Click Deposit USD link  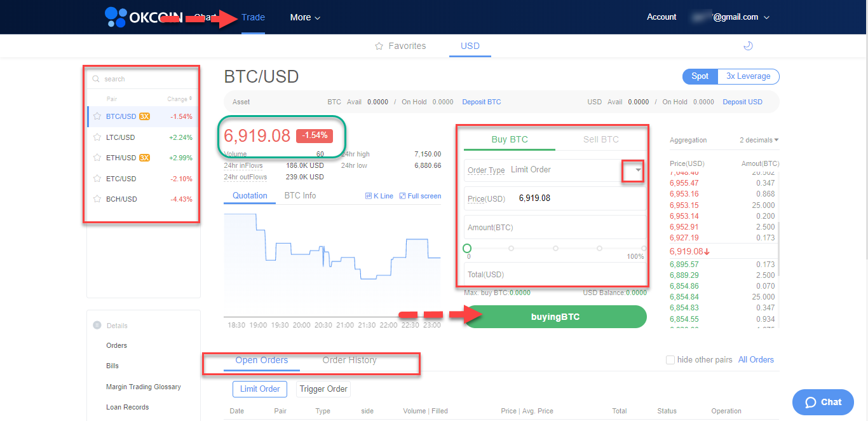pos(742,102)
